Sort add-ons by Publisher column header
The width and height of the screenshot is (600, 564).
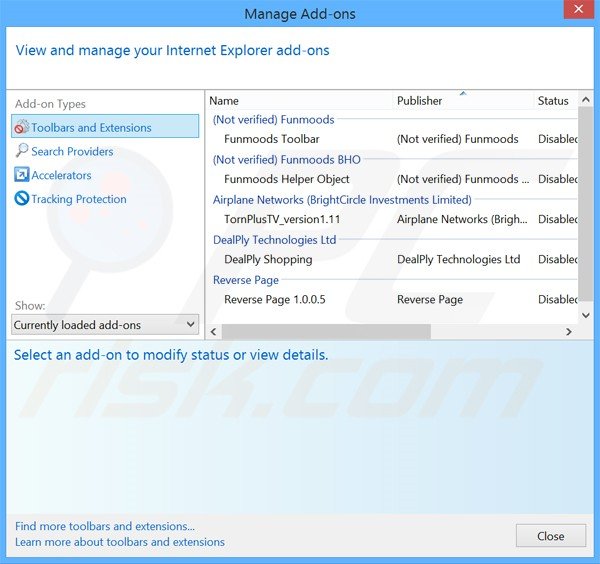[463, 101]
